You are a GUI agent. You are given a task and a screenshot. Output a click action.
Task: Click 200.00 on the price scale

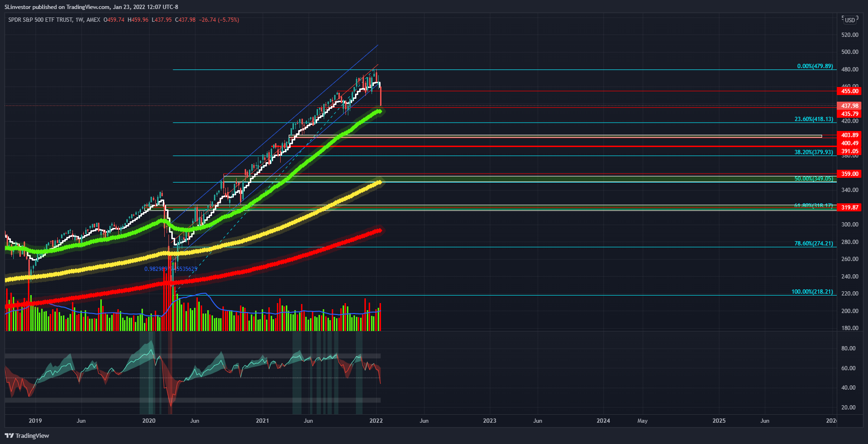[x=850, y=311]
